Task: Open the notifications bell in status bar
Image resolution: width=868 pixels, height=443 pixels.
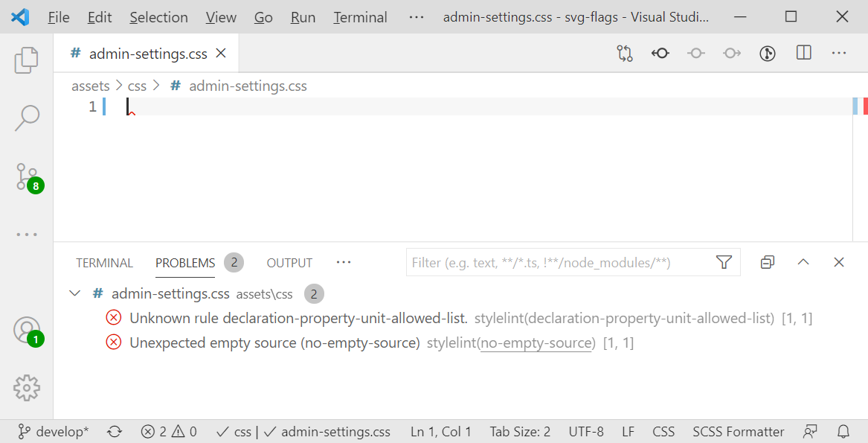Action: pos(843,431)
